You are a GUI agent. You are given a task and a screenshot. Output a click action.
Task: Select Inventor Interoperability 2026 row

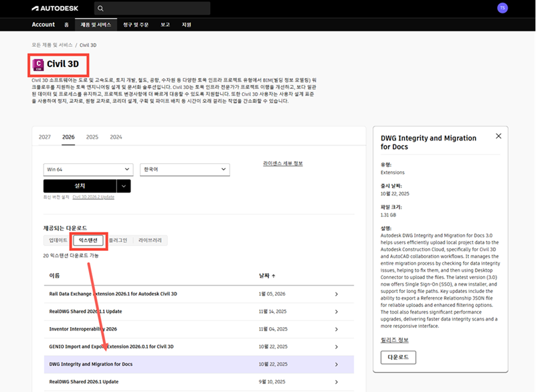pyautogui.click(x=199, y=329)
